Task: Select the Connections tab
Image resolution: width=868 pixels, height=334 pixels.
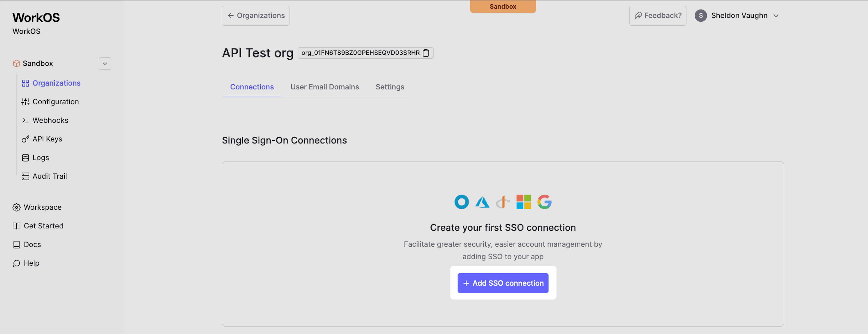Action: [252, 87]
